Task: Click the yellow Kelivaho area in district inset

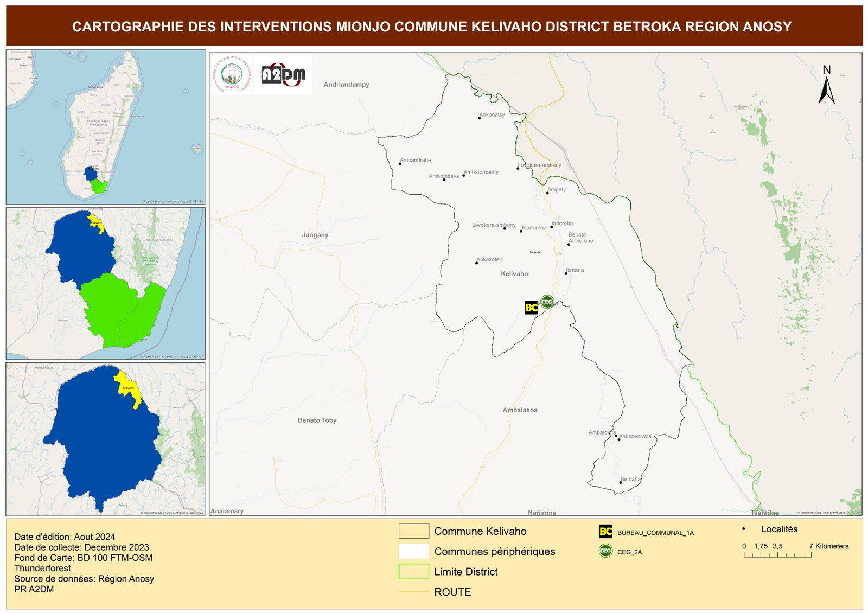Action: (128, 388)
